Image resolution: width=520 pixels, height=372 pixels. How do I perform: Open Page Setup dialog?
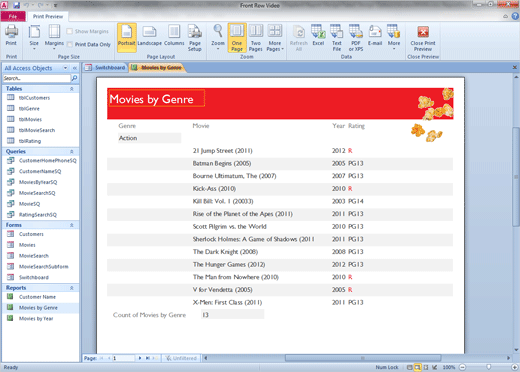point(195,38)
